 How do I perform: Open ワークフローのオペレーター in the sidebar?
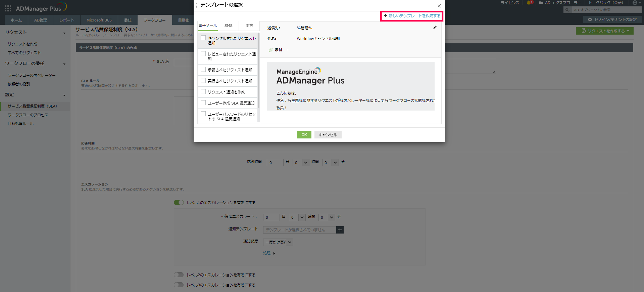point(32,75)
